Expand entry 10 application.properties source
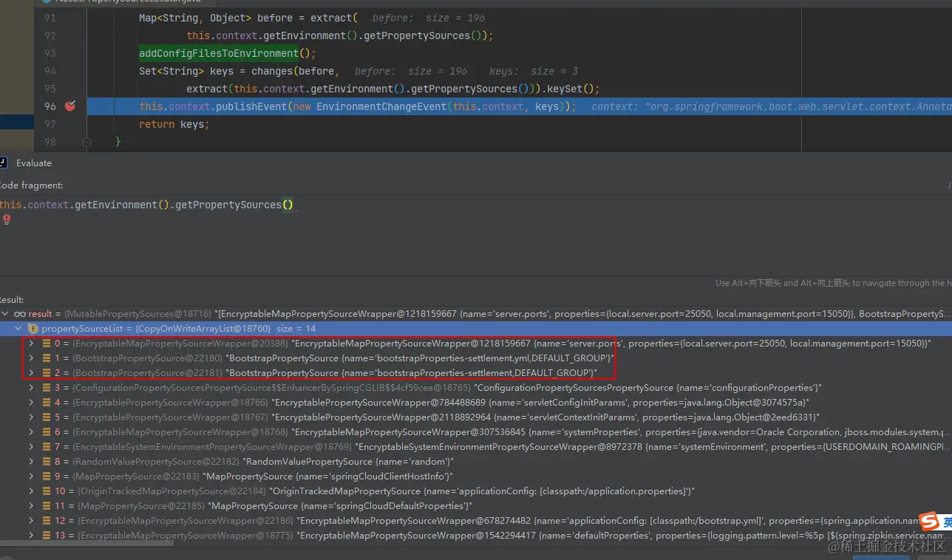This screenshot has height=560, width=952. (31, 491)
